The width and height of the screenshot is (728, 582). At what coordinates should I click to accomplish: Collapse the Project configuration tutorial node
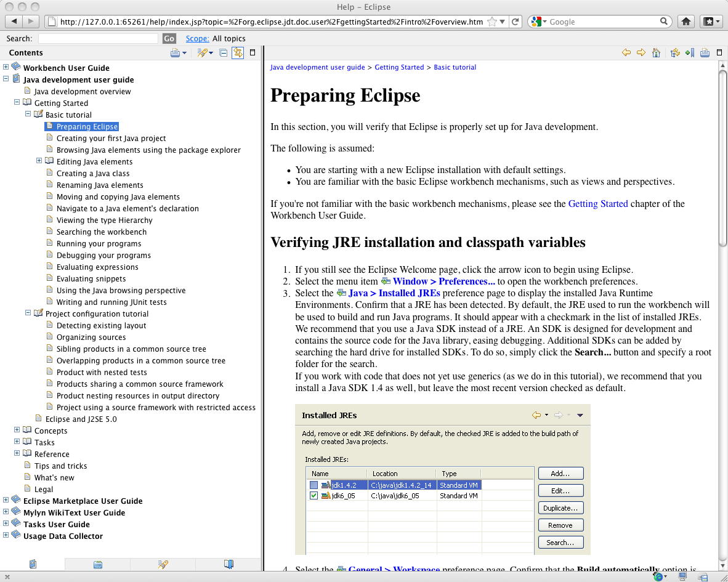[28, 313]
